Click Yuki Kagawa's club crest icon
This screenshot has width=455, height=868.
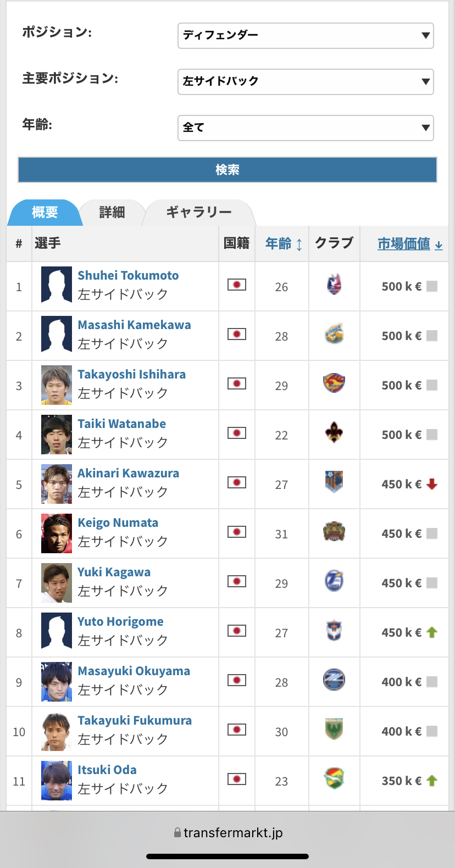[334, 581]
